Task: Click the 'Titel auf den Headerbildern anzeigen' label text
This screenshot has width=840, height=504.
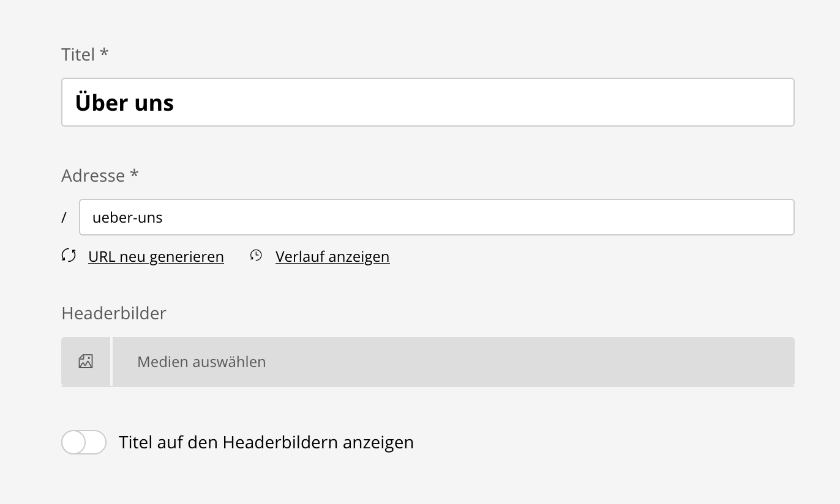Action: click(266, 442)
